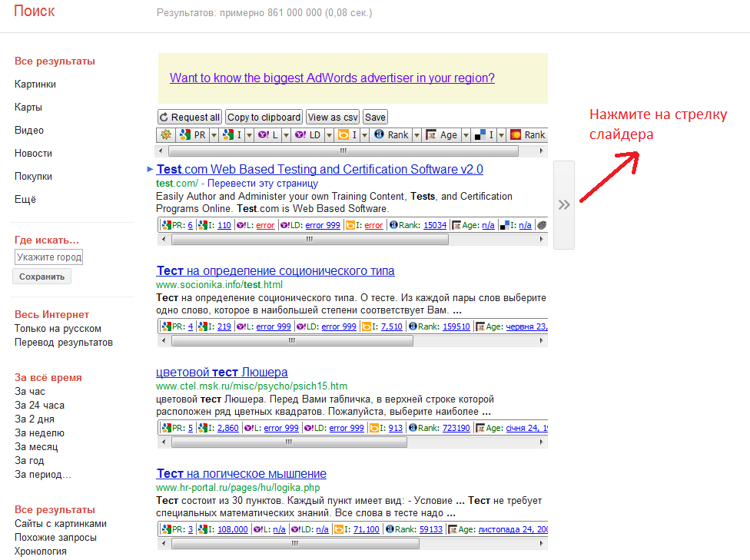The height and width of the screenshot is (560, 750).
Task: Click Delicious 'I' toolbar button
Action: (x=484, y=135)
